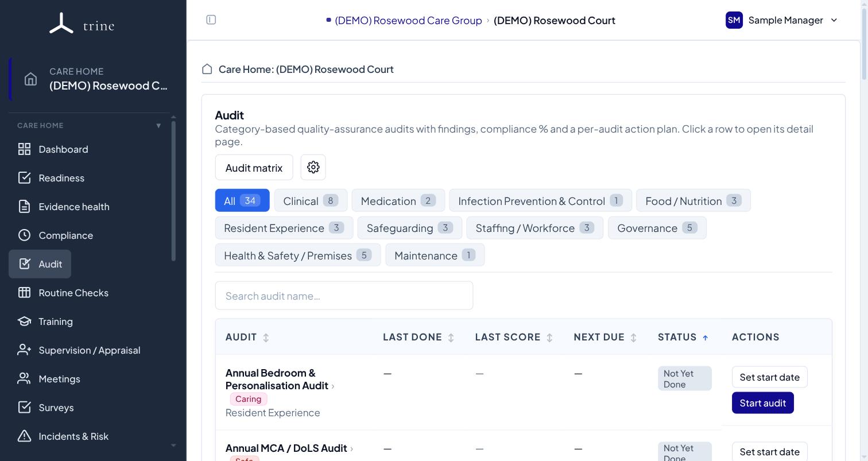Set start date for Annual Bedroom audit

coord(770,377)
